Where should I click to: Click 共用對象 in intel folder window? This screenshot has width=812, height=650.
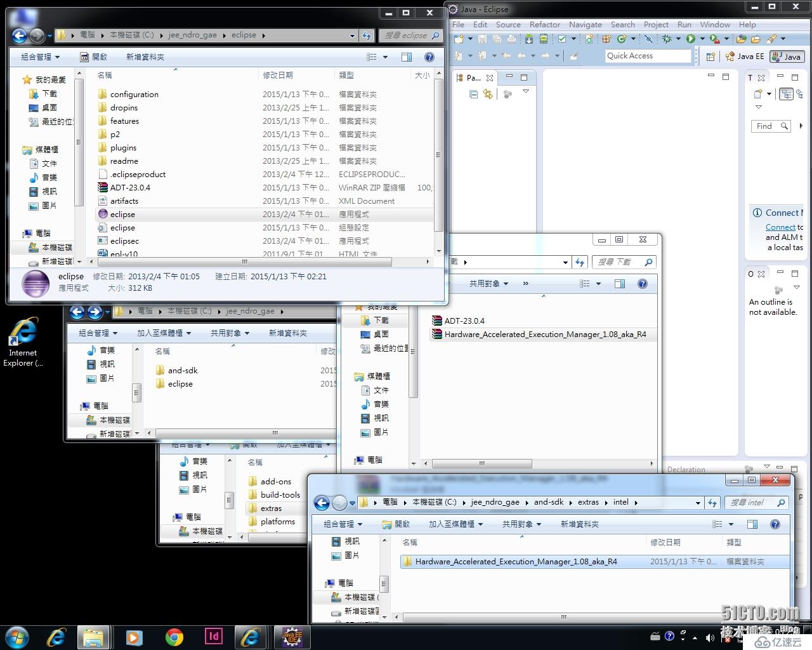tap(521, 524)
